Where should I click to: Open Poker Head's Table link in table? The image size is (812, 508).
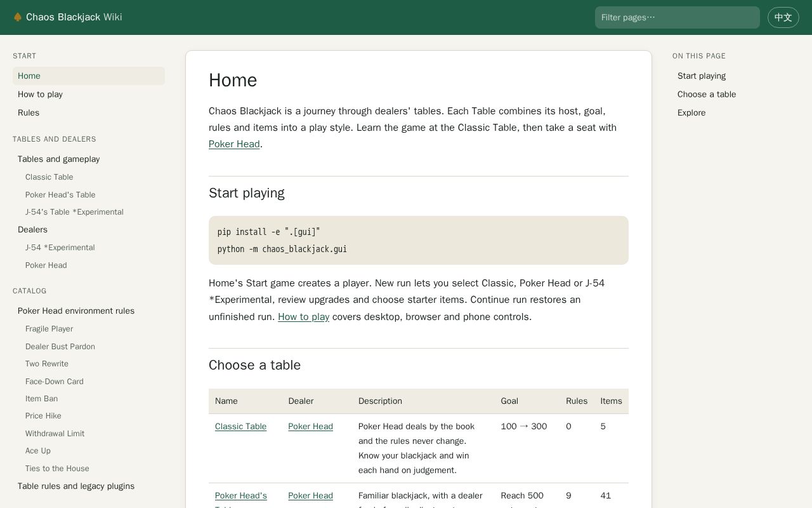pyautogui.click(x=241, y=496)
